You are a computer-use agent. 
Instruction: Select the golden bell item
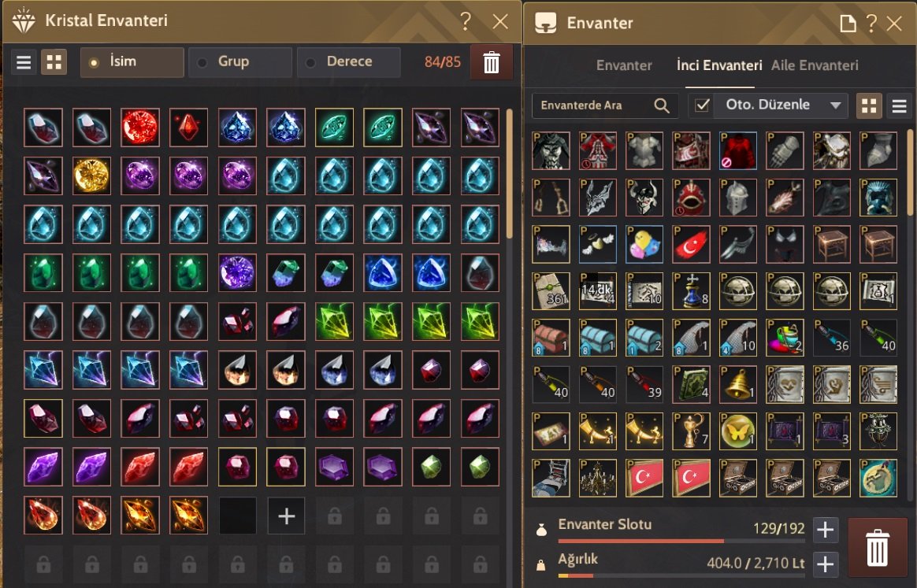click(737, 385)
